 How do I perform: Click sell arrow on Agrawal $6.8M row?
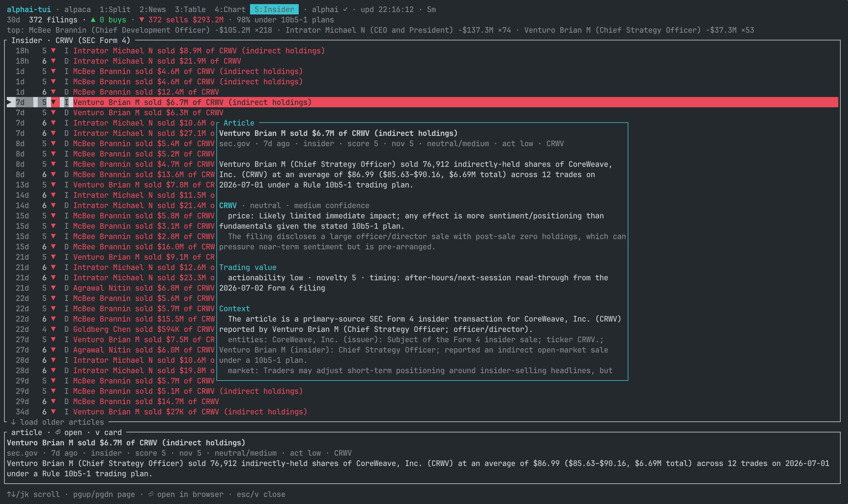coord(53,288)
